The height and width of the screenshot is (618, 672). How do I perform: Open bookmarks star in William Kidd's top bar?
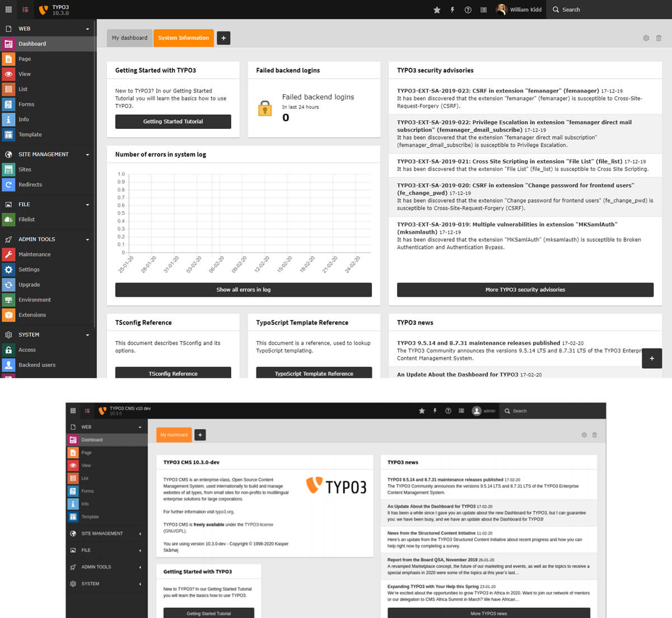(437, 10)
